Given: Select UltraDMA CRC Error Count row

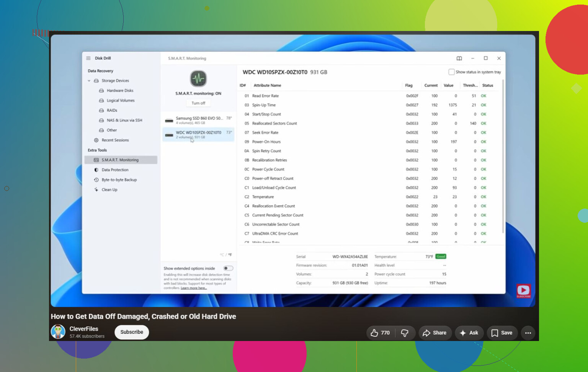Looking at the screenshot, I should point(369,234).
